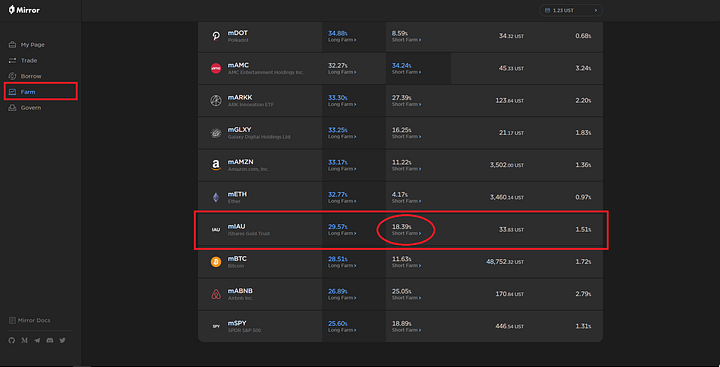Viewport: 720px width, 367px height.
Task: Select the mDOT premium 0.68%
Action: click(x=583, y=36)
